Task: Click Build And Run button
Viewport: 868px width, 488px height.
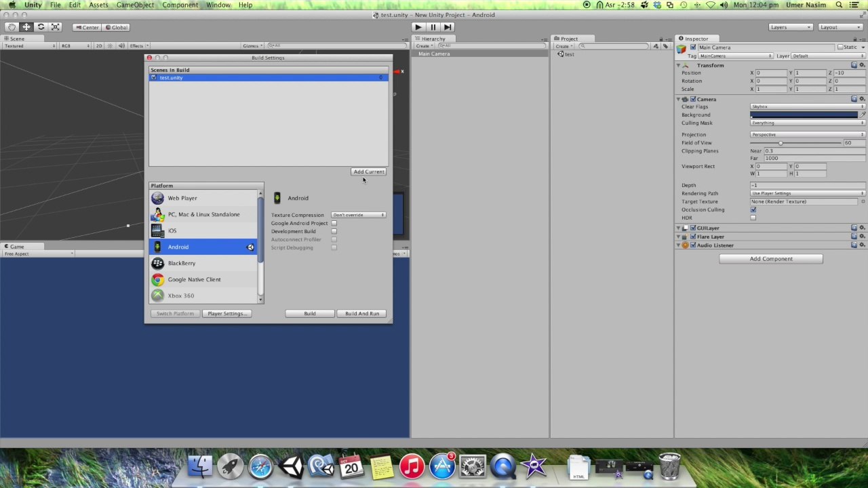Action: pyautogui.click(x=362, y=313)
